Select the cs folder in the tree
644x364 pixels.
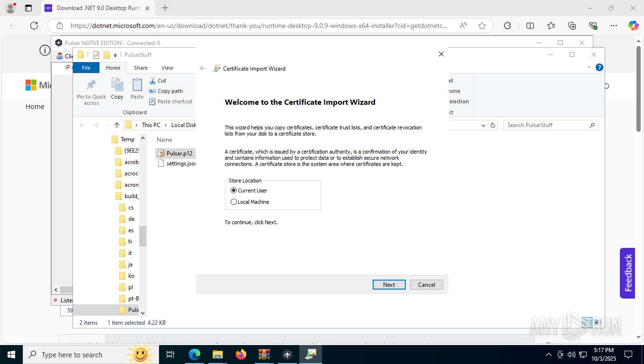127,208
